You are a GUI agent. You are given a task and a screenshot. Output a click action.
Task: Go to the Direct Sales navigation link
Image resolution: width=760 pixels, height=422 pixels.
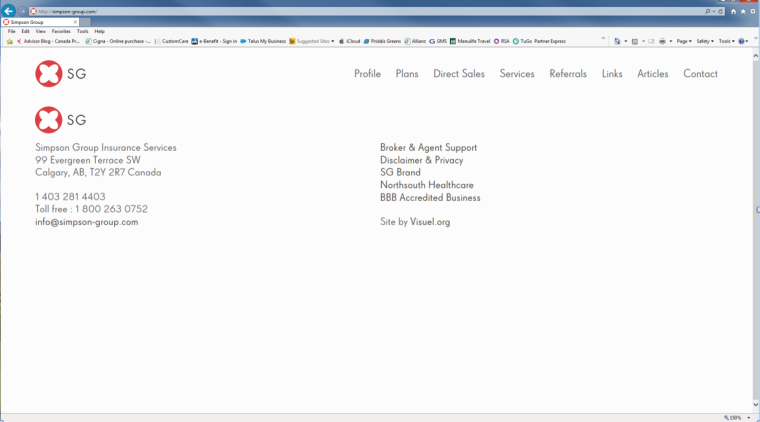[x=459, y=74]
